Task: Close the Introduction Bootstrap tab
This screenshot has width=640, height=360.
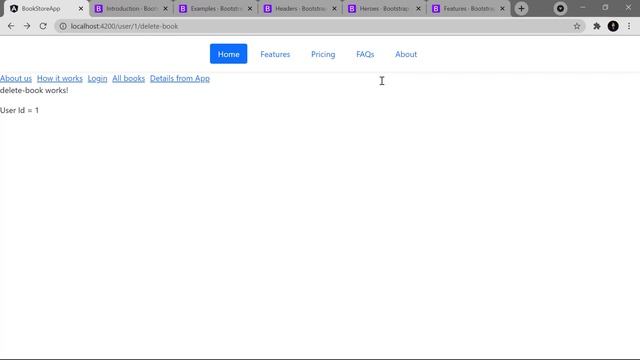Action: point(165,9)
